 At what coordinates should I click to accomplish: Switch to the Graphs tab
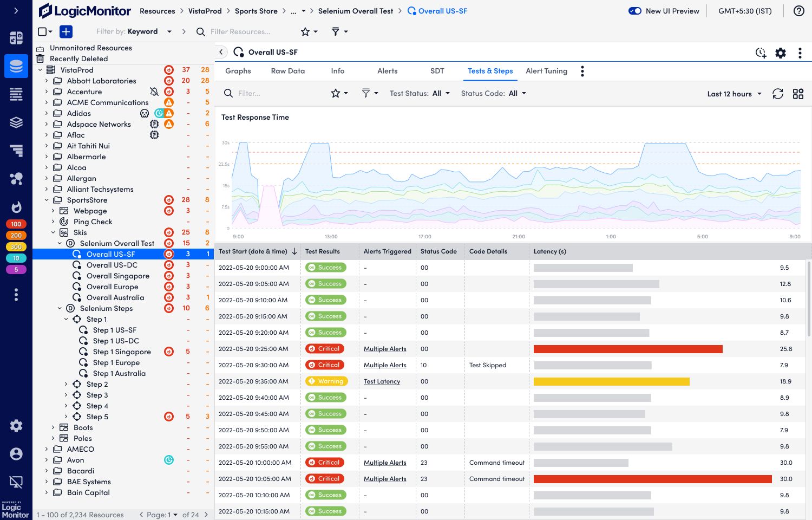[x=238, y=71]
